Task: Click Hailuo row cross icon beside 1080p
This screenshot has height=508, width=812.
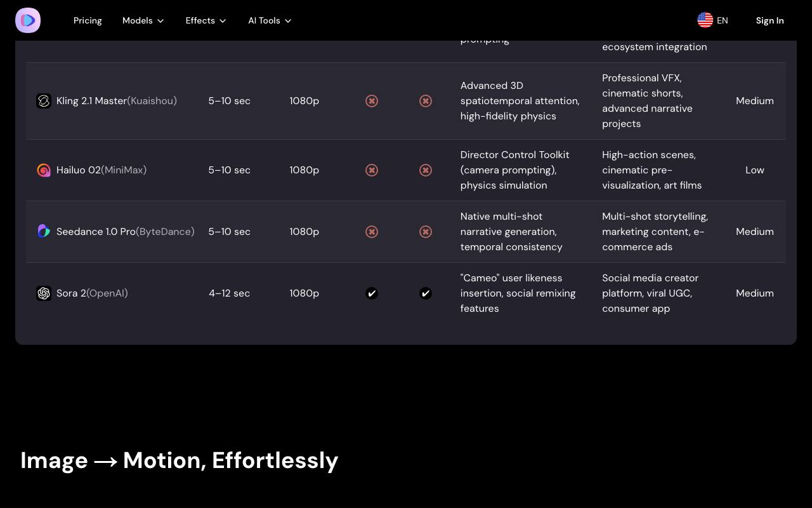Action: pos(372,170)
